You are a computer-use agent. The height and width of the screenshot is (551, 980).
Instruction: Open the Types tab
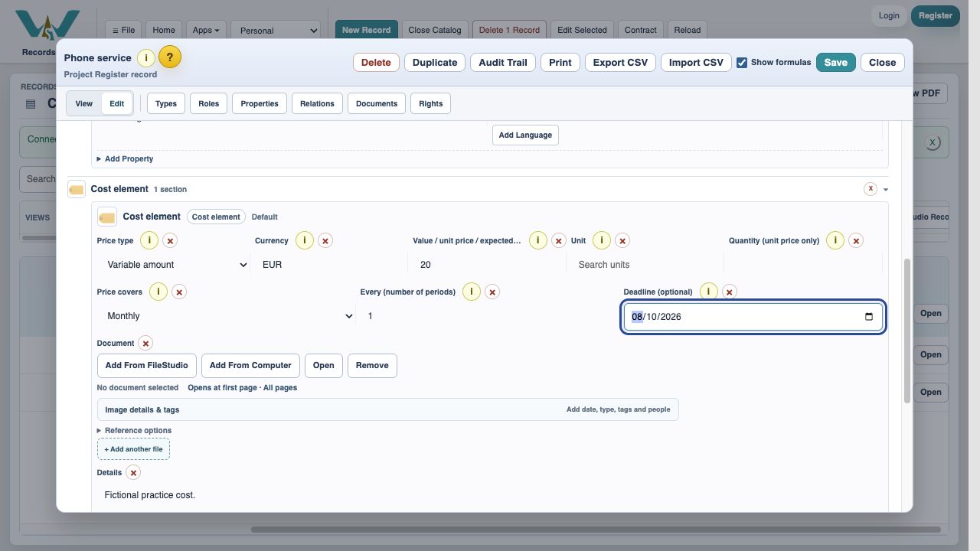coord(166,103)
